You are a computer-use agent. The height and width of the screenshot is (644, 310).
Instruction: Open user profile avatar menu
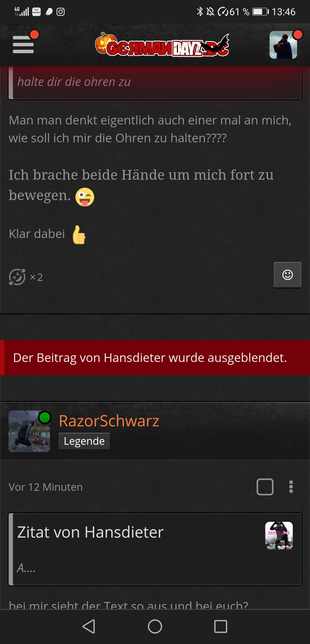click(x=283, y=45)
